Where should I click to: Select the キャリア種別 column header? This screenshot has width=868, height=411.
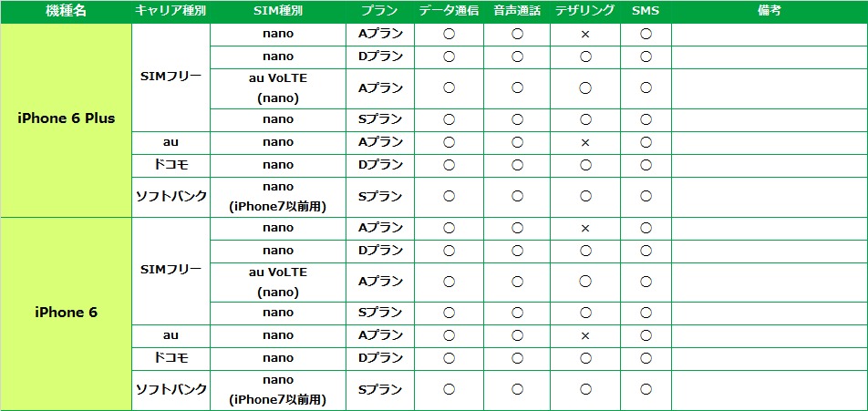170,11
